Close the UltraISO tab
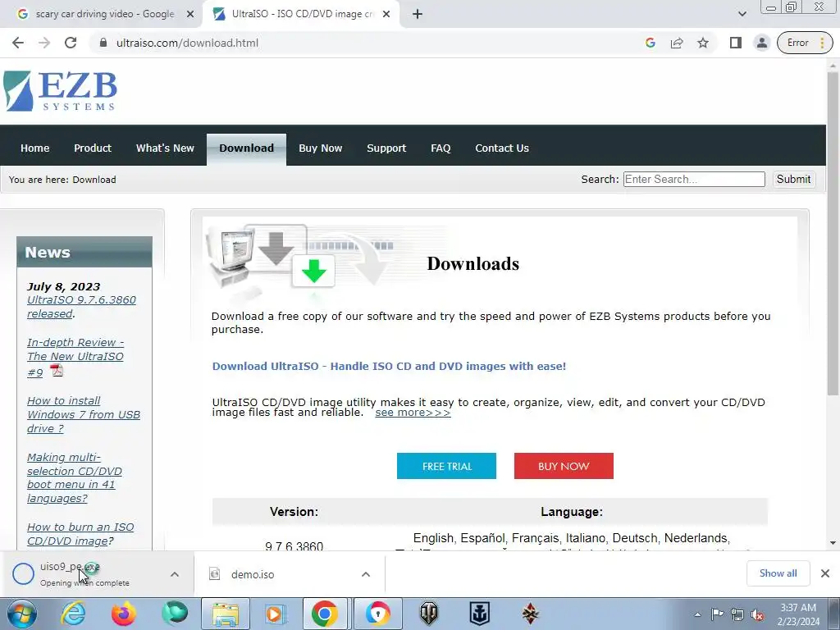The width and height of the screenshot is (840, 630). click(386, 15)
